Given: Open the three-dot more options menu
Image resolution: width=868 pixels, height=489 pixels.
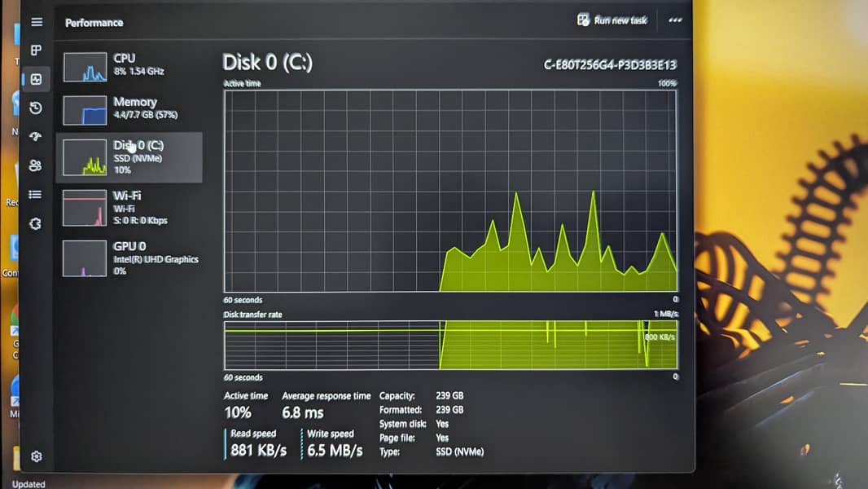Looking at the screenshot, I should tap(675, 20).
